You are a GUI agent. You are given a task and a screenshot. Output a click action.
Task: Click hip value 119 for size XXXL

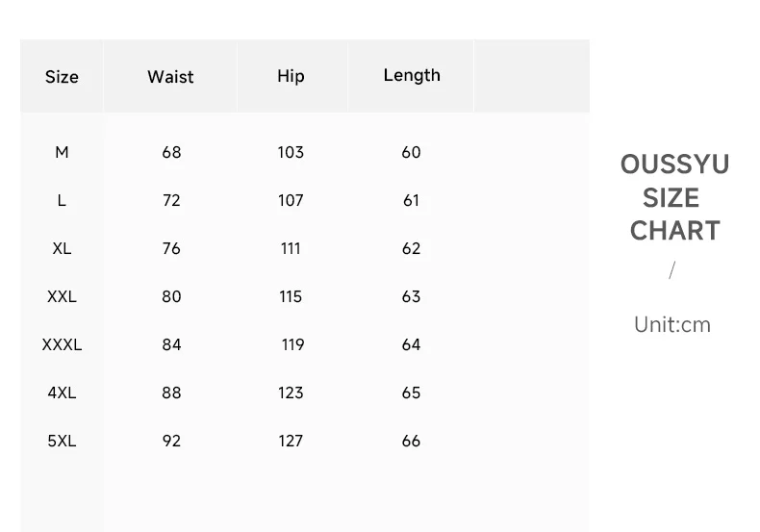pyautogui.click(x=292, y=344)
